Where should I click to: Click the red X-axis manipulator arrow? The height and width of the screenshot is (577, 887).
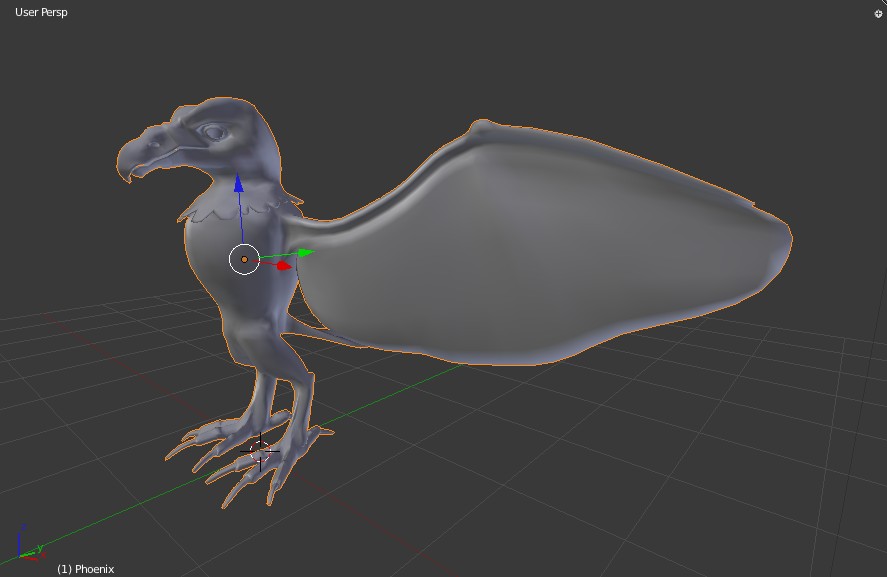[x=283, y=266]
